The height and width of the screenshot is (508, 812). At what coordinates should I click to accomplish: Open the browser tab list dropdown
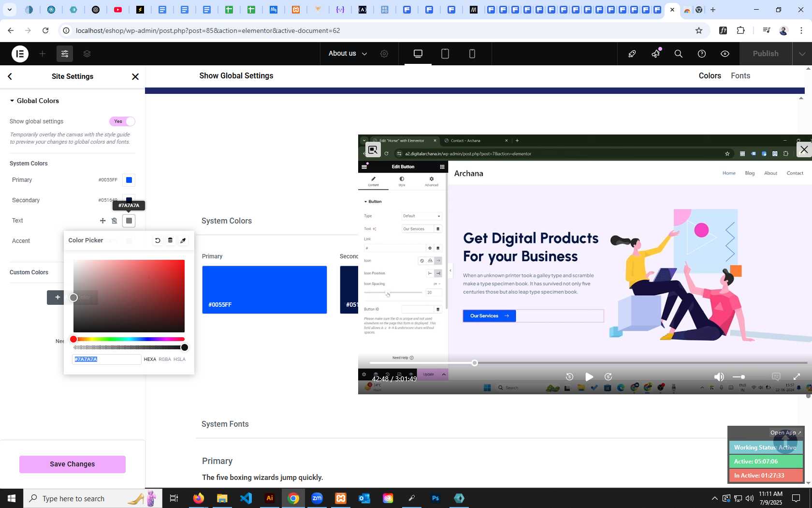[9, 10]
